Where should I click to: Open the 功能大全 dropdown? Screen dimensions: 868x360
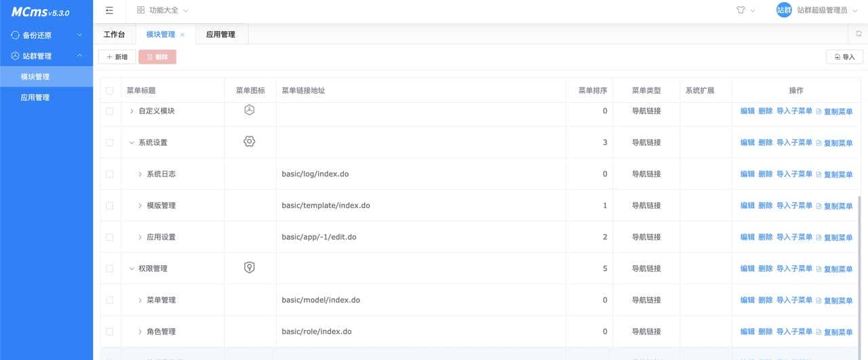click(x=163, y=10)
